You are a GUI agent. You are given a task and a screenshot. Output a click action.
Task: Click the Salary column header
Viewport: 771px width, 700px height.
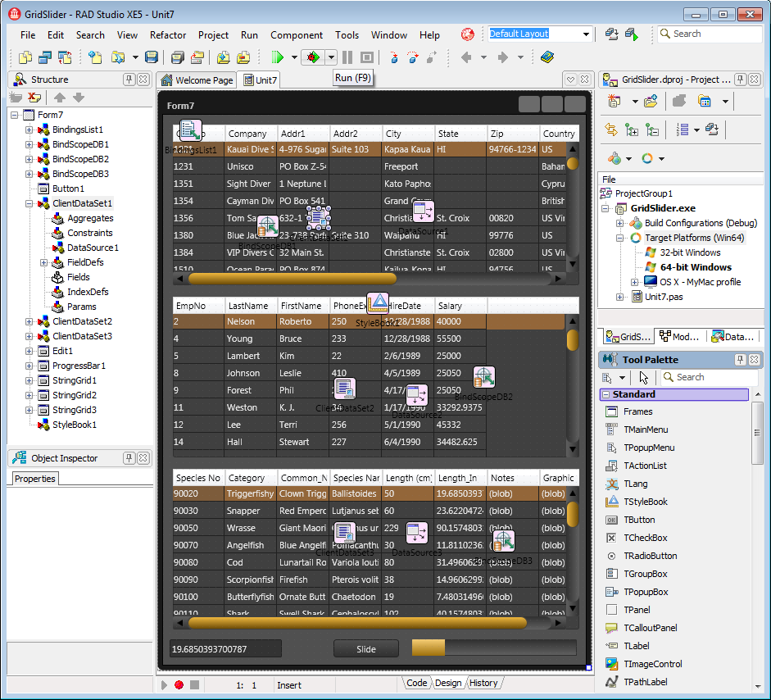coord(460,306)
